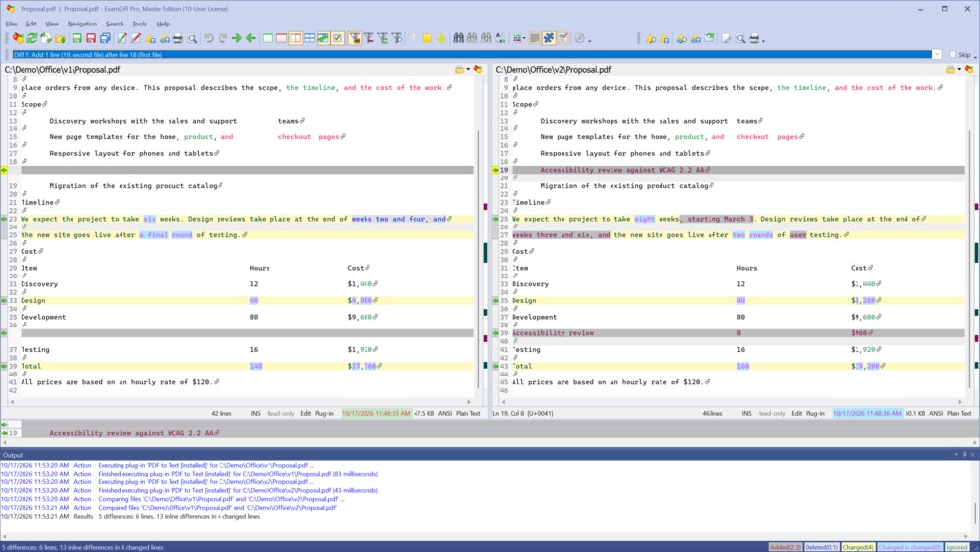Expand dropdown arrow beside right toolbar printer
The image size is (980, 552).
[763, 40]
